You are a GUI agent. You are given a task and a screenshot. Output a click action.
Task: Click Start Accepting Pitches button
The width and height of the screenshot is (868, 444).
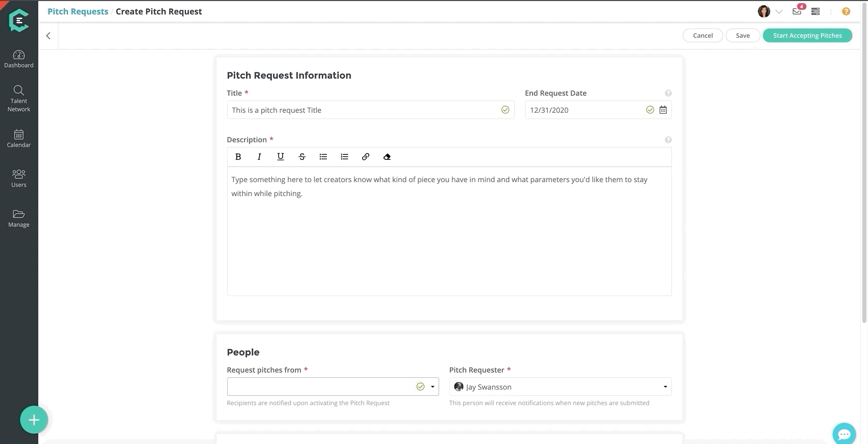807,35
